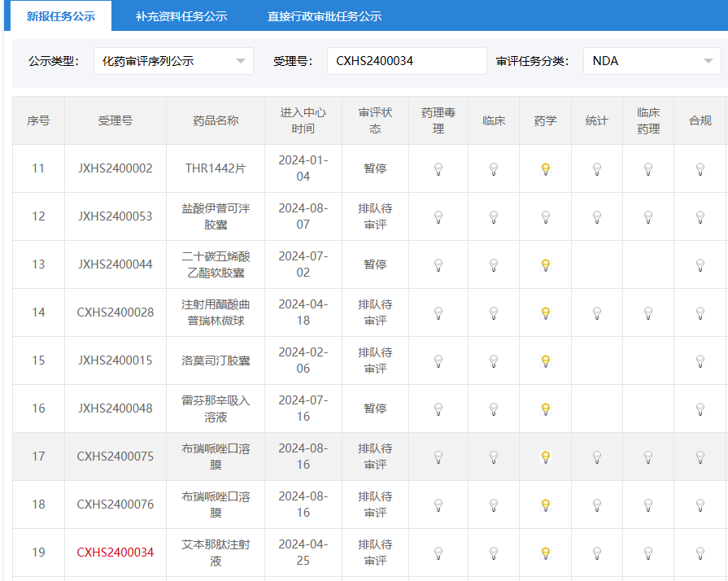Select drug name 洛莫司汀胶囊
The height and width of the screenshot is (581, 728).
coord(216,360)
